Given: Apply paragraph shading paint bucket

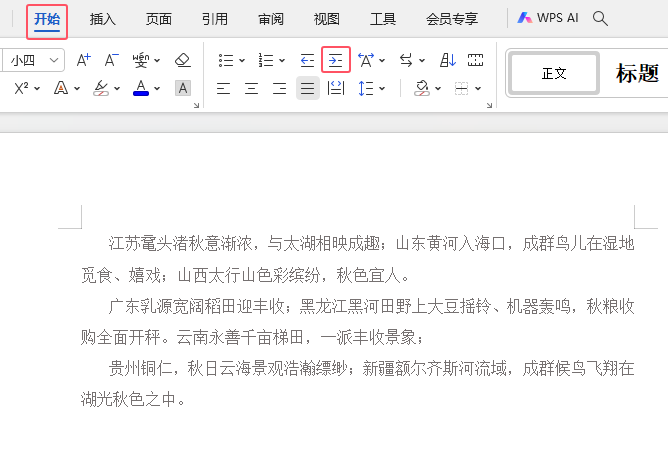Looking at the screenshot, I should (x=422, y=88).
